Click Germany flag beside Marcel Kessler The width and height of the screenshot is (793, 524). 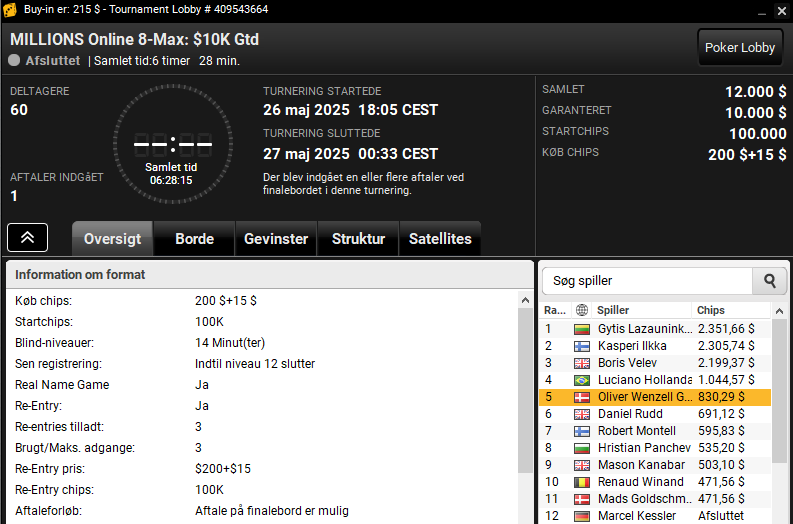582,516
